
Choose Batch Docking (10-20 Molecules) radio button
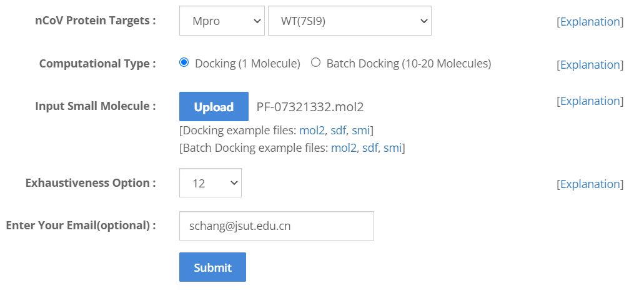[x=316, y=62]
